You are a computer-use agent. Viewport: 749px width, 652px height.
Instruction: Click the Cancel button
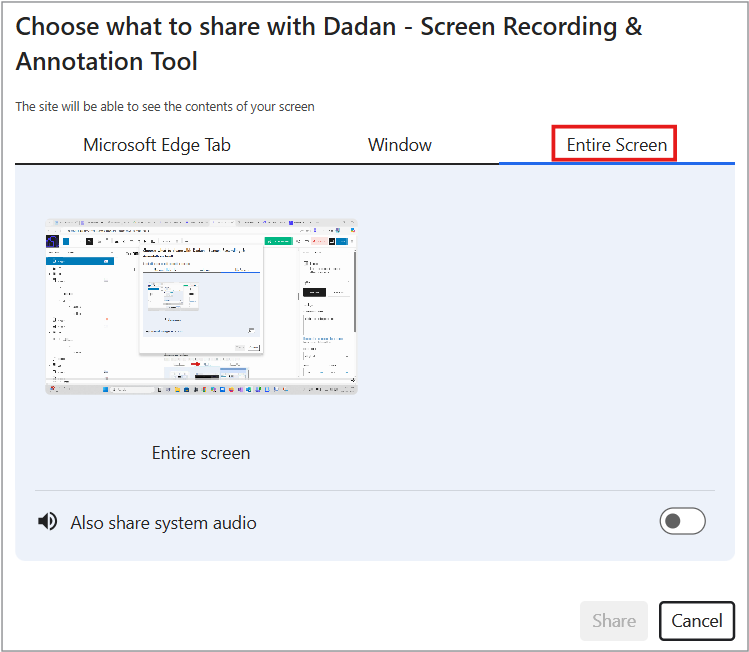tap(697, 621)
